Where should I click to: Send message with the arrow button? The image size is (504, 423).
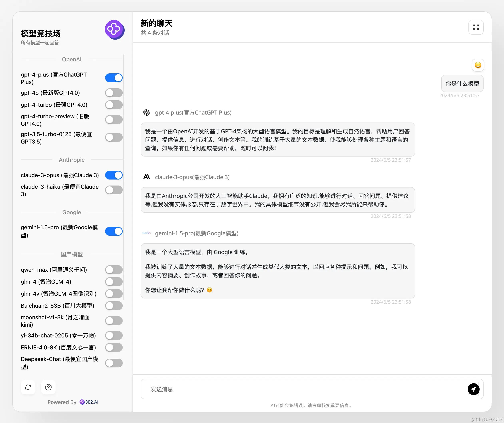pyautogui.click(x=473, y=389)
